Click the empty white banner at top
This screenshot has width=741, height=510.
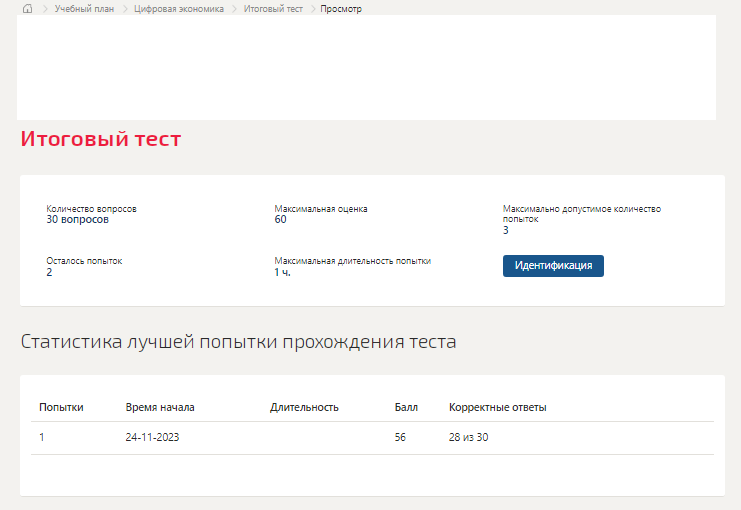coord(366,67)
